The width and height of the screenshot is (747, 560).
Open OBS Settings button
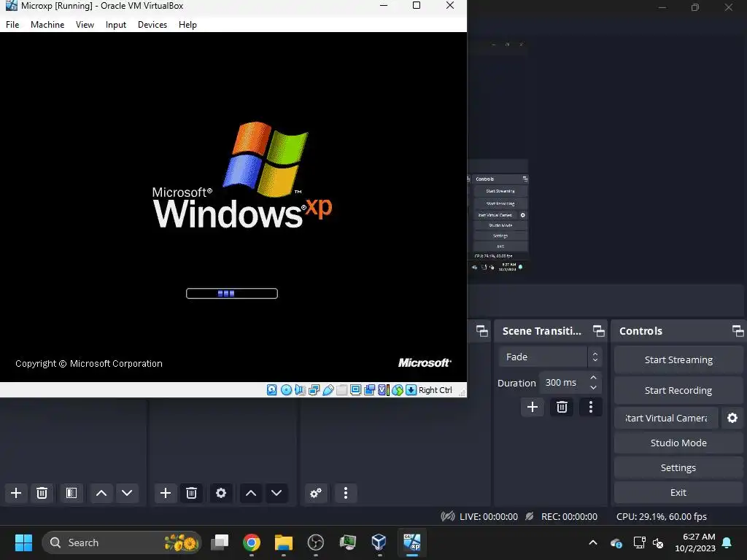(x=678, y=467)
